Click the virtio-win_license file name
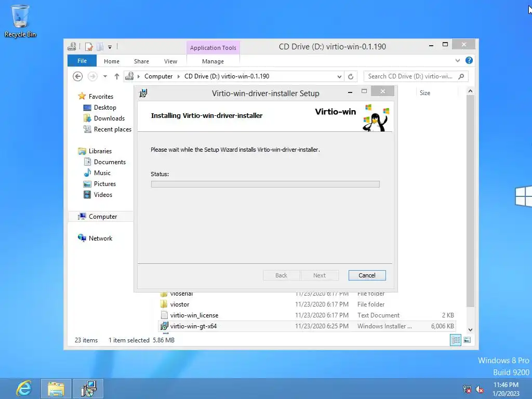532x399 pixels. pos(194,315)
